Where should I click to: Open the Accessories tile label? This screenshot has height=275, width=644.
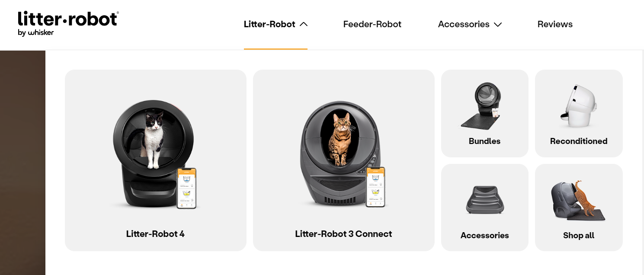pyautogui.click(x=485, y=236)
